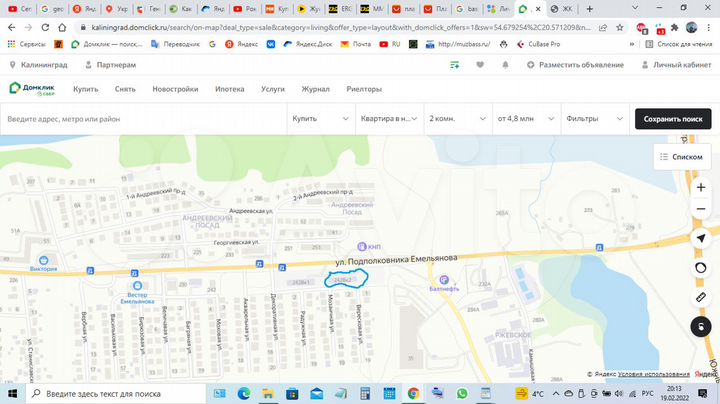The image size is (720, 404).
Task: Click the Домклик logo
Action: click(32, 89)
